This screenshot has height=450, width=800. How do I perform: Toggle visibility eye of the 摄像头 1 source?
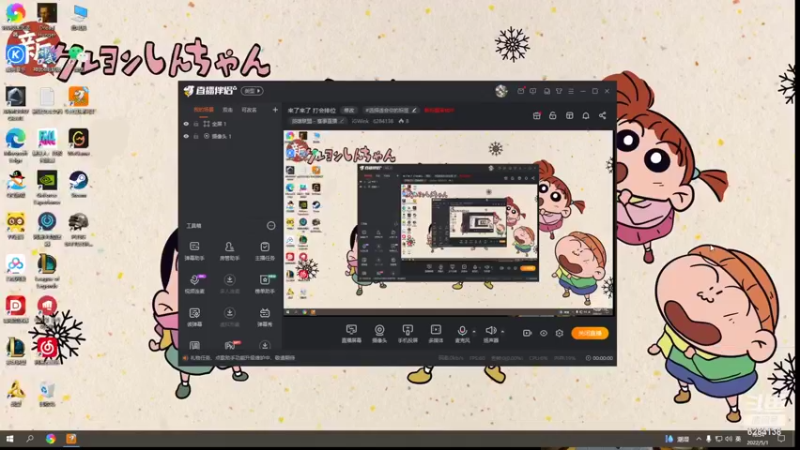click(186, 136)
